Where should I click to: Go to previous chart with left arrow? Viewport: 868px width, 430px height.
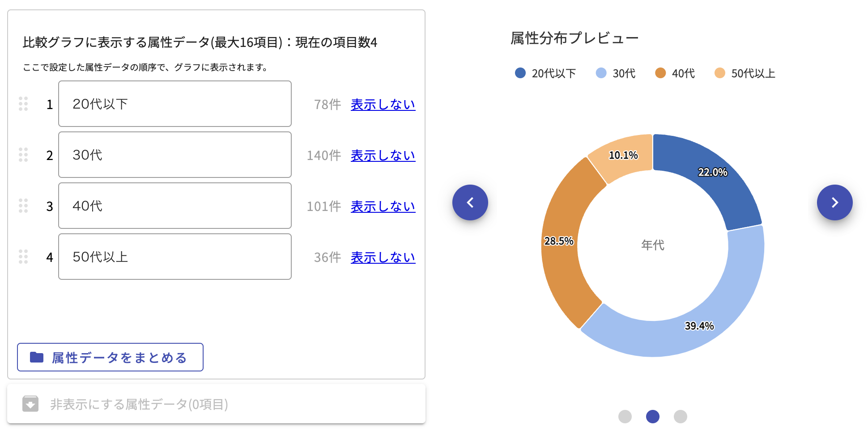470,202
